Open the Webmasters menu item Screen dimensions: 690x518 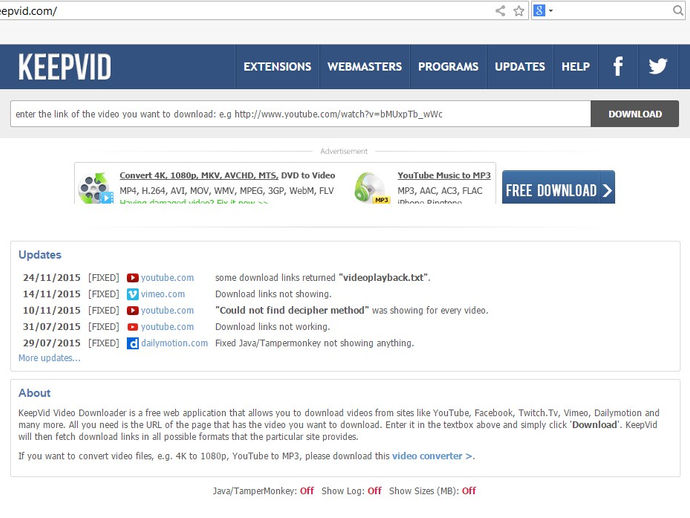[364, 66]
